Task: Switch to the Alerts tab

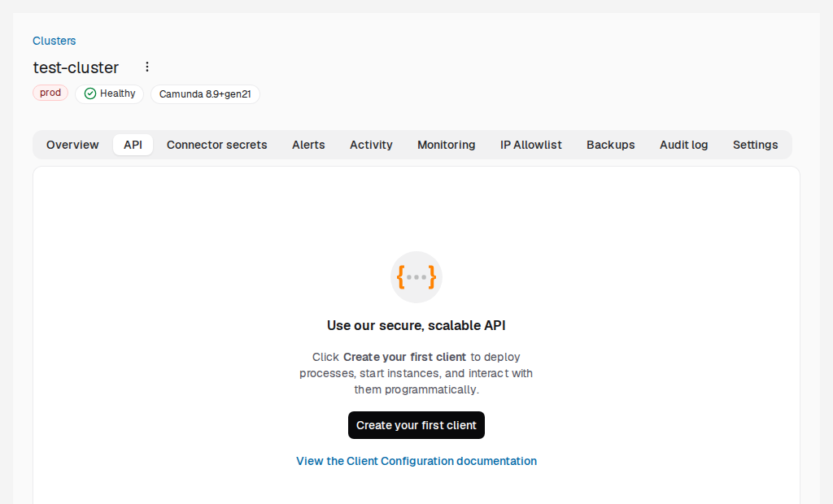Action: pyautogui.click(x=308, y=145)
